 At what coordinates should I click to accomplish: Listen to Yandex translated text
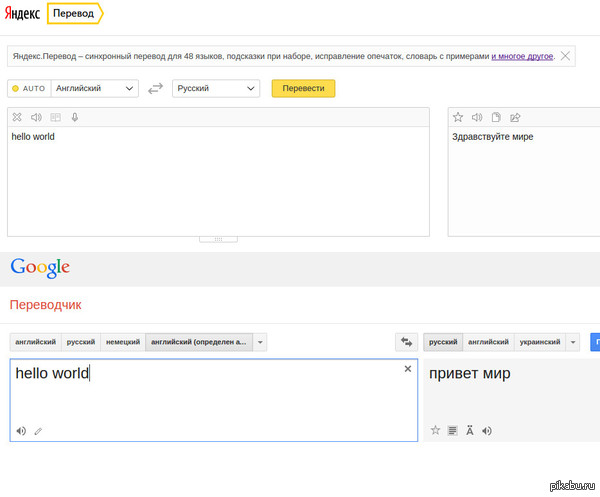pos(477,117)
